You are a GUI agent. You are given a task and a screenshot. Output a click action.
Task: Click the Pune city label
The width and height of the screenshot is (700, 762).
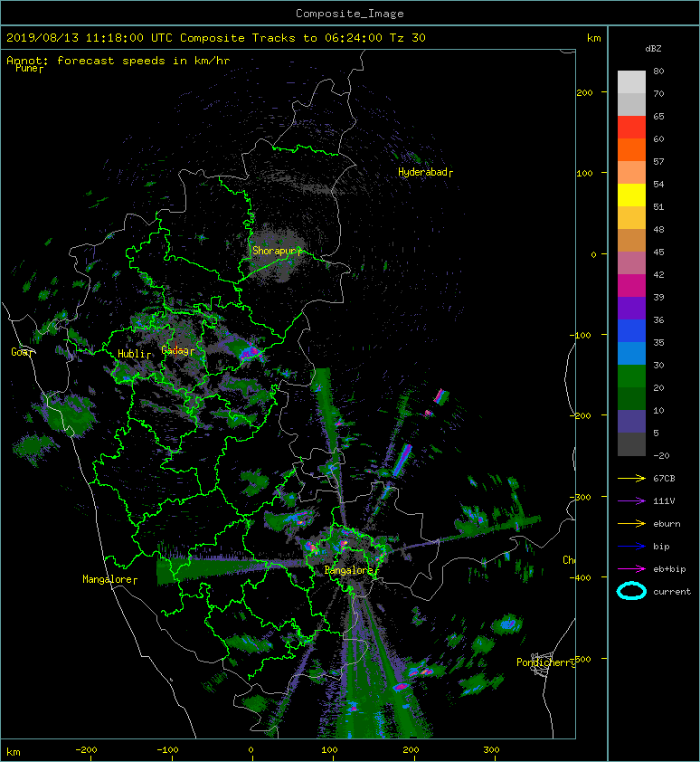coord(29,68)
